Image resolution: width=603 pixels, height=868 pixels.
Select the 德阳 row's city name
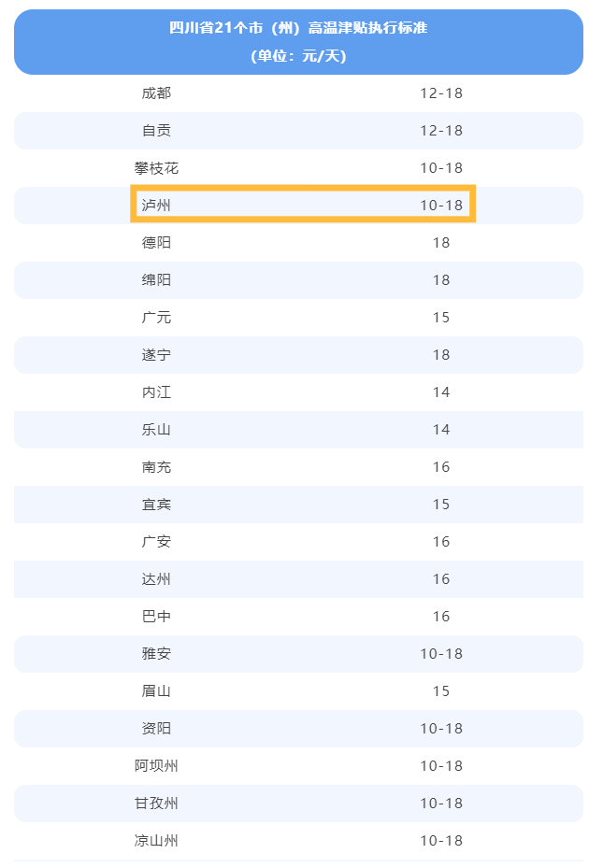[156, 243]
